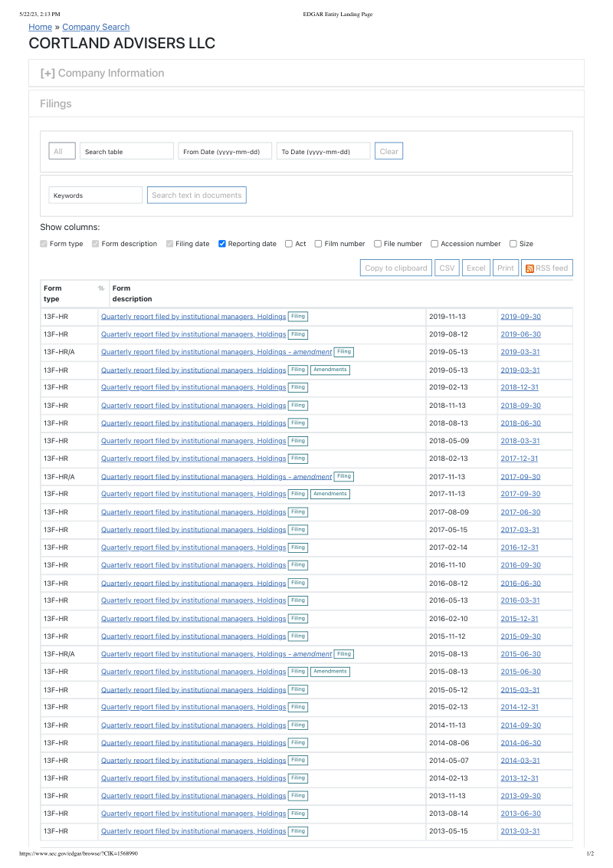The width and height of the screenshot is (613, 868).
Task: Open reporting date link 2014-03-31
Action: pos(520,761)
